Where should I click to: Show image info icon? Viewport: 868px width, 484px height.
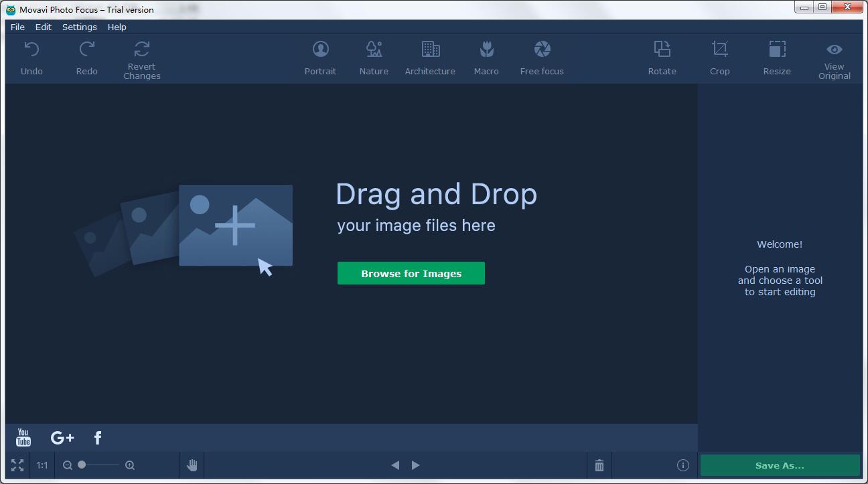click(x=682, y=465)
